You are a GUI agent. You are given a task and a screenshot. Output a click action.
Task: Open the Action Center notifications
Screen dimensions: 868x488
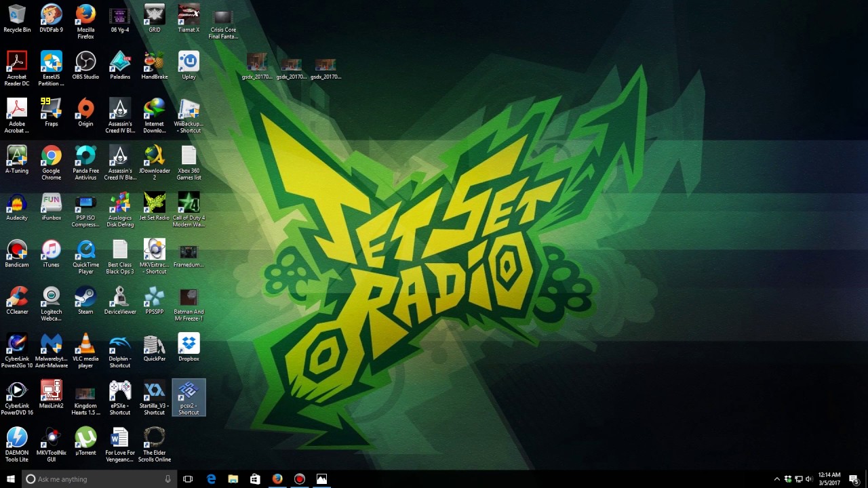(854, 479)
